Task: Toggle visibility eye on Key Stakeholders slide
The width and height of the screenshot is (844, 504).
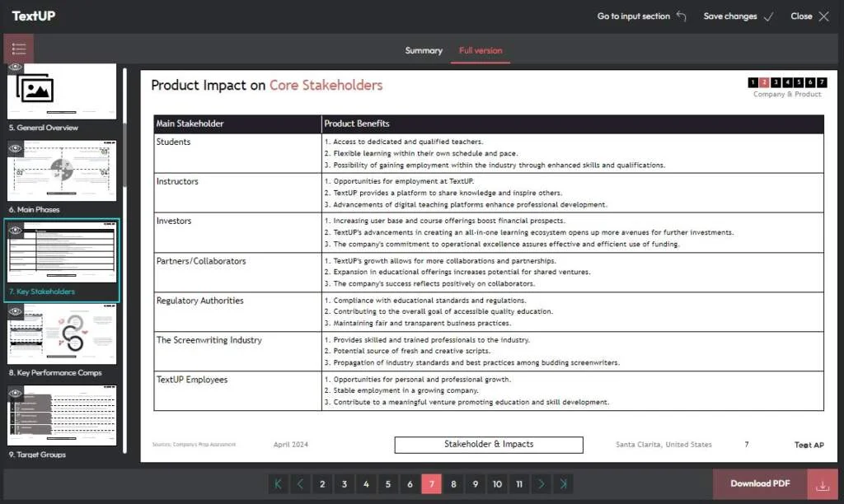Action: coord(15,231)
